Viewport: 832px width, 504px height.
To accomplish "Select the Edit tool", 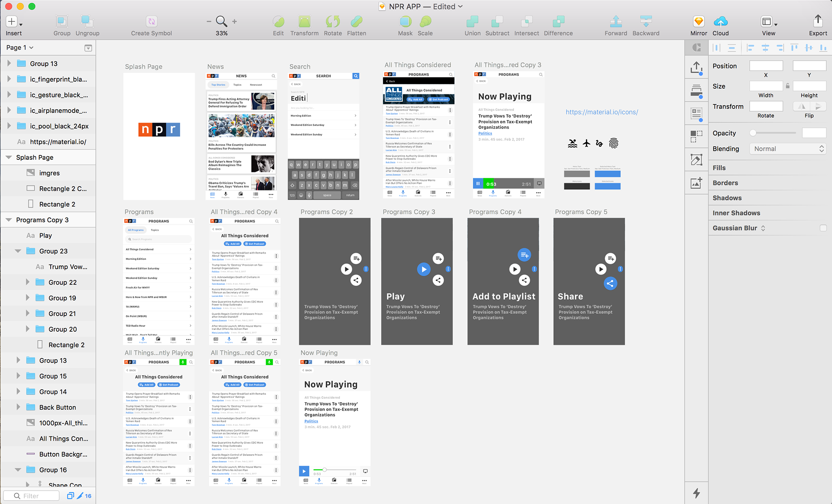I will coord(278,22).
